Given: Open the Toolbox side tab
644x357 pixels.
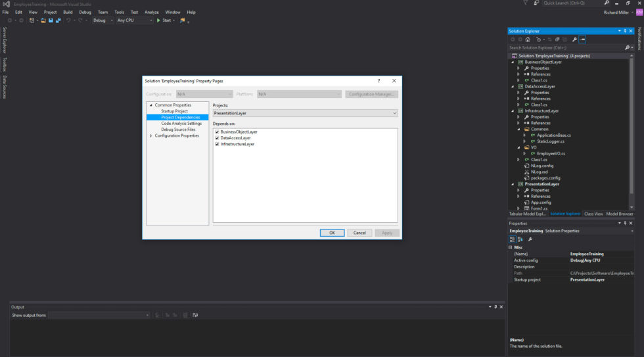Looking at the screenshot, I should pos(5,64).
